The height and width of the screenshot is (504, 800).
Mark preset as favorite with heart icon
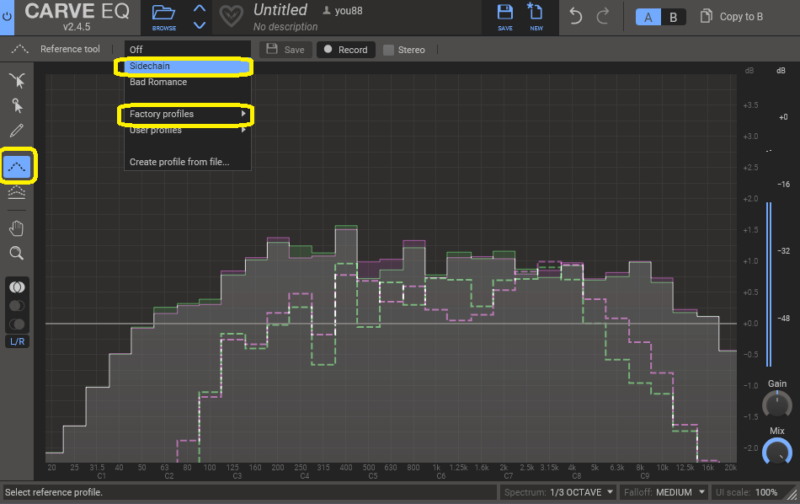tap(232, 17)
